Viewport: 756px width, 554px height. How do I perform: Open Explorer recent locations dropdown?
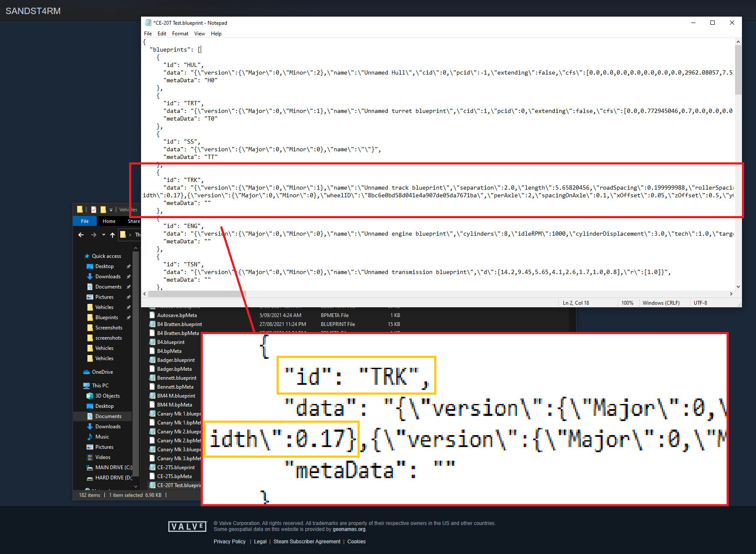[104, 235]
